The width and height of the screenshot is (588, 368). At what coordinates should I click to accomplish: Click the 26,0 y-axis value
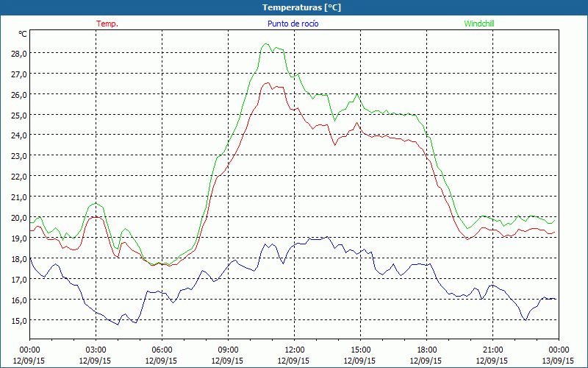coord(19,95)
